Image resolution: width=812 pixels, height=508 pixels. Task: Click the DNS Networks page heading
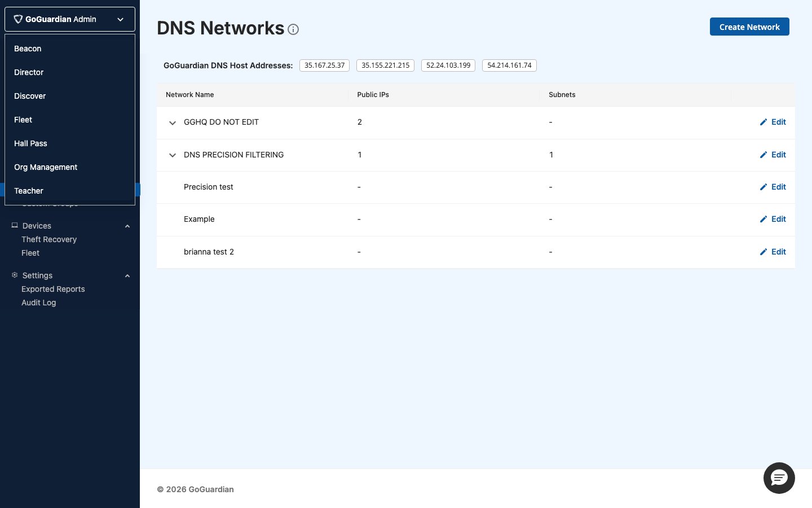click(x=220, y=28)
